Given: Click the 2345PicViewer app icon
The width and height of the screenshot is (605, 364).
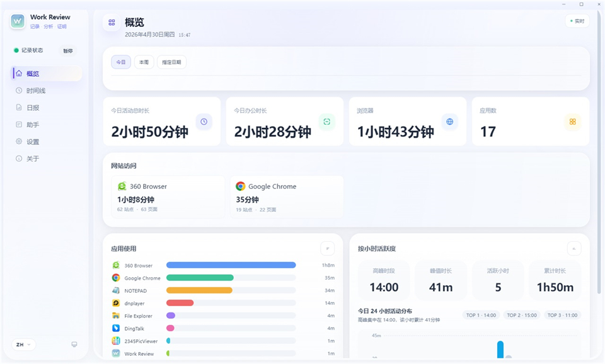Looking at the screenshot, I should point(116,341).
